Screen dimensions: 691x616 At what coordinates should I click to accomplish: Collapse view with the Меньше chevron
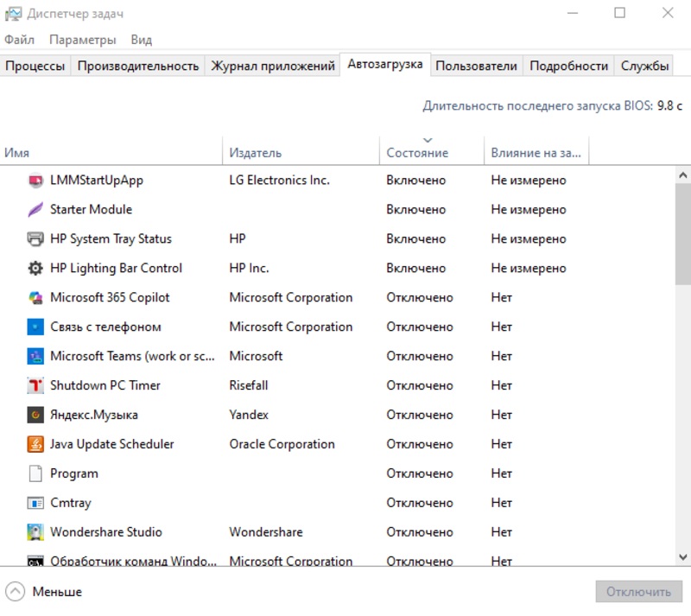[16, 592]
